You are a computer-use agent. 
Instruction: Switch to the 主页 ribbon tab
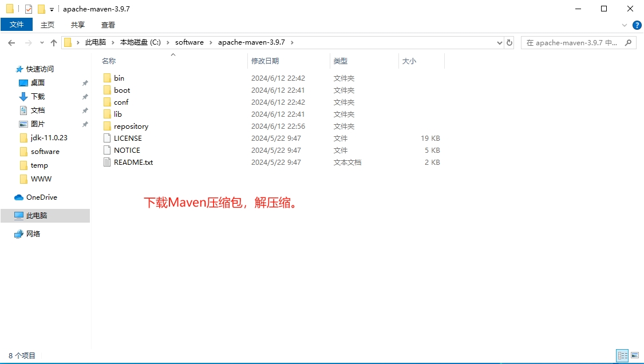(48, 25)
